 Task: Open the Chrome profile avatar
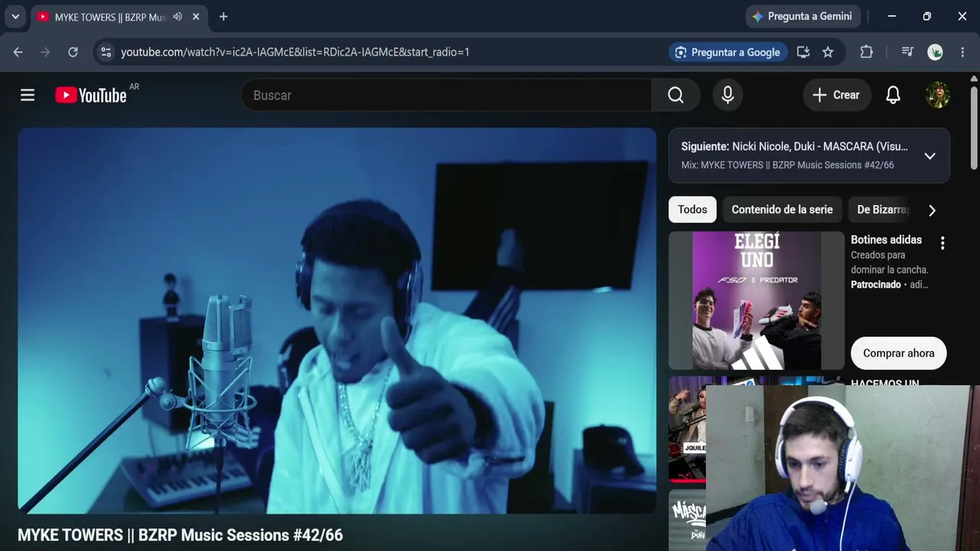pyautogui.click(x=935, y=52)
